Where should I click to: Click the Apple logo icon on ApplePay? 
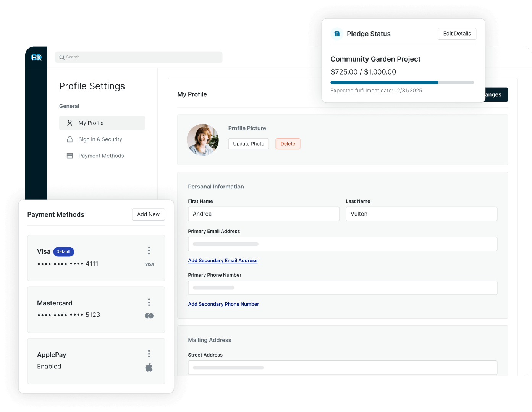pyautogui.click(x=149, y=368)
